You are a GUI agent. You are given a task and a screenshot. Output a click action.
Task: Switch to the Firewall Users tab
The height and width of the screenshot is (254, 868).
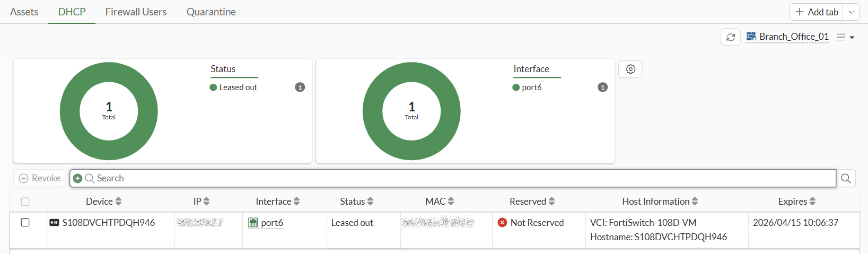click(136, 12)
